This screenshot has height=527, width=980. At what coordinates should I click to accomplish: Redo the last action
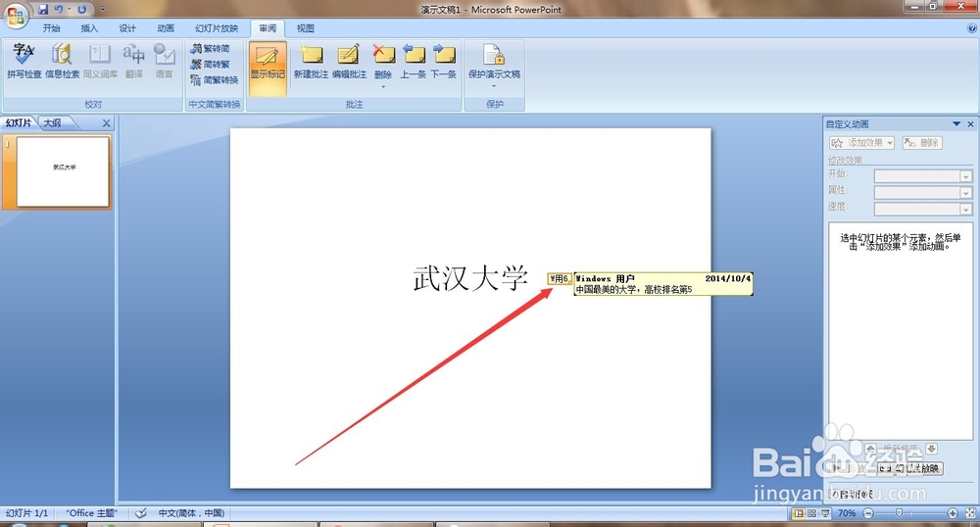pos(82,10)
